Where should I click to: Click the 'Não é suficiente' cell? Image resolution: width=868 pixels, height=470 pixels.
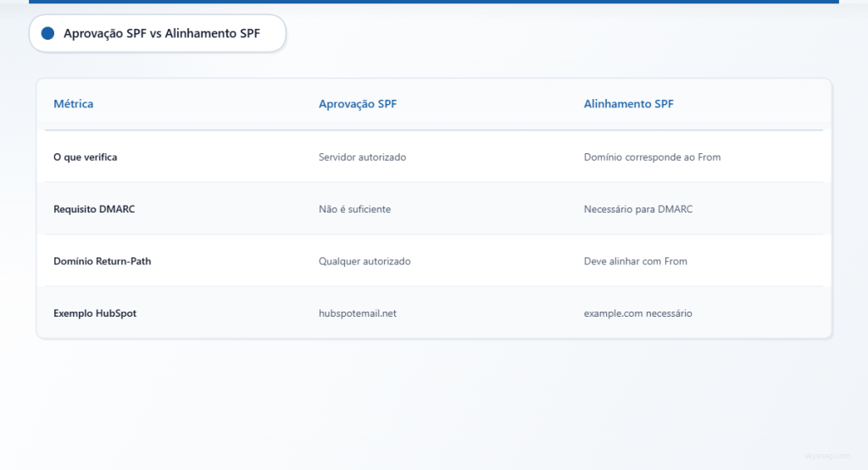[x=354, y=209]
